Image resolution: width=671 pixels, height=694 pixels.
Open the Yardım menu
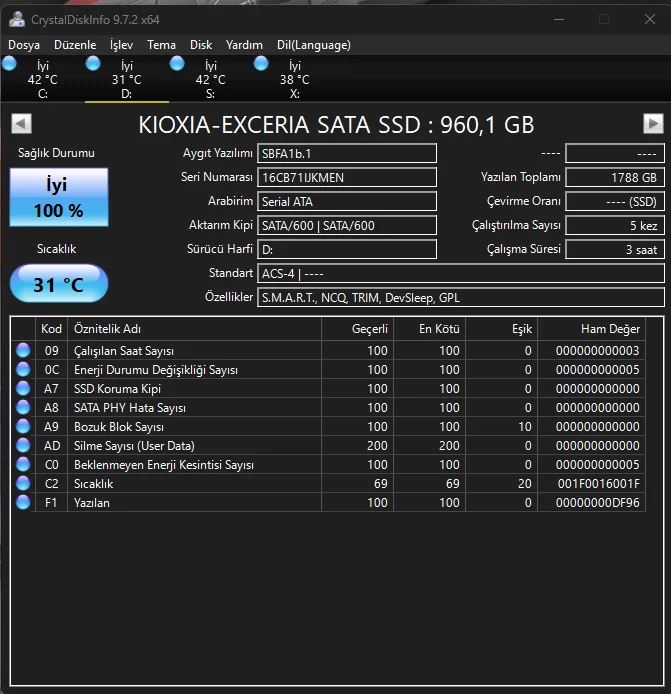coord(244,45)
